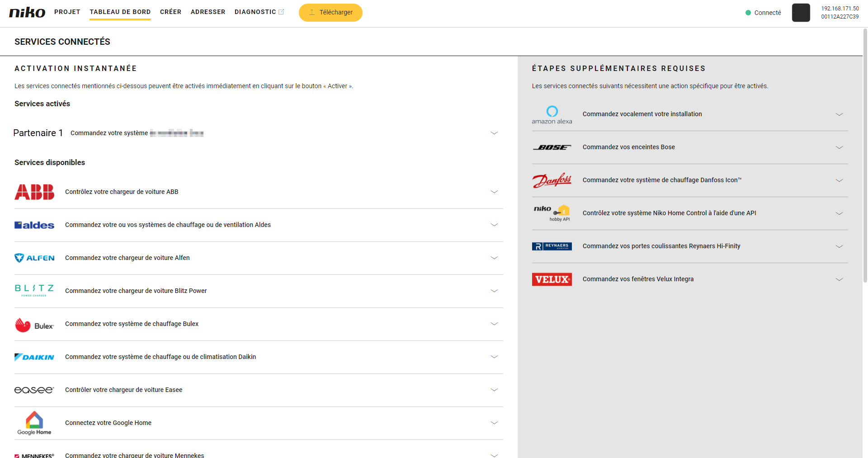Click 'Commandez votre chargeur de voiture Blitz Power'
Image resolution: width=868 pixels, height=458 pixels.
[136, 291]
